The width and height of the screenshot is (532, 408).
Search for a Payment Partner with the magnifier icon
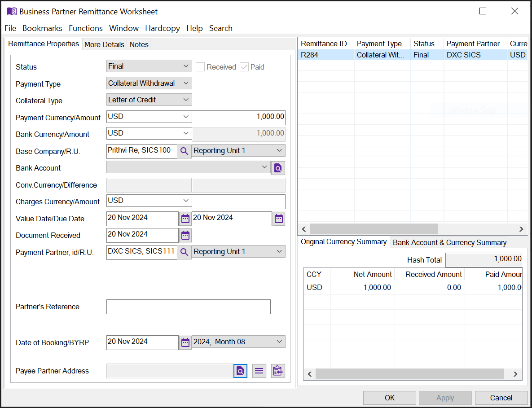185,252
